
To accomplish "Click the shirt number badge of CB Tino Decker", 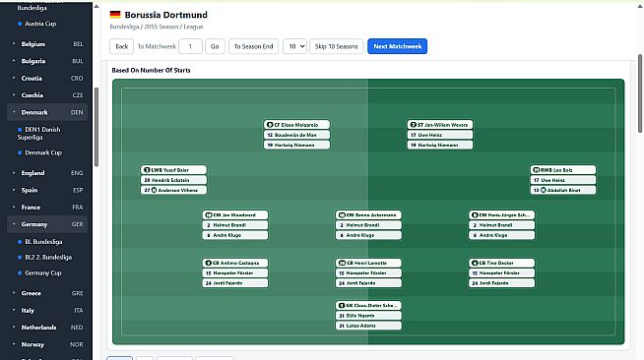I will [x=475, y=263].
